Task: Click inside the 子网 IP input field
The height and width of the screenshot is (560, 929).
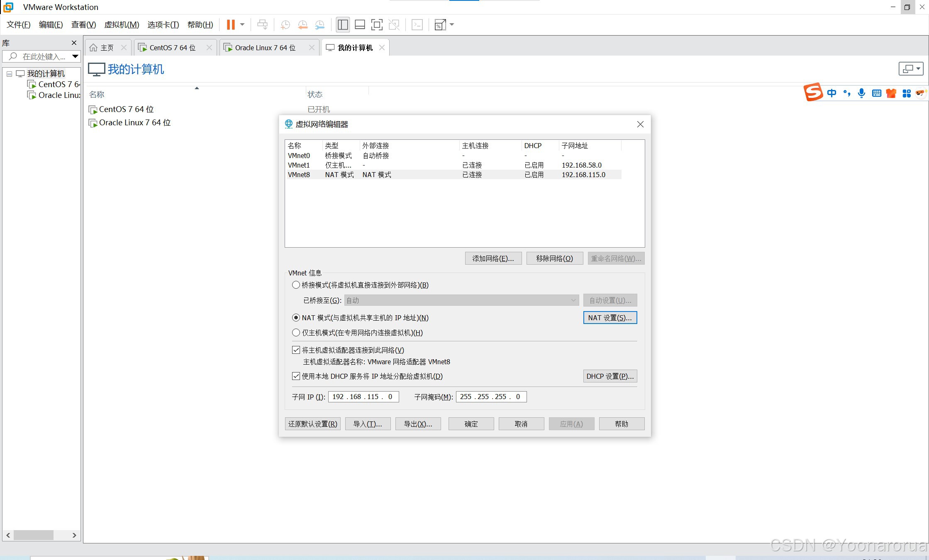Action: pyautogui.click(x=363, y=397)
